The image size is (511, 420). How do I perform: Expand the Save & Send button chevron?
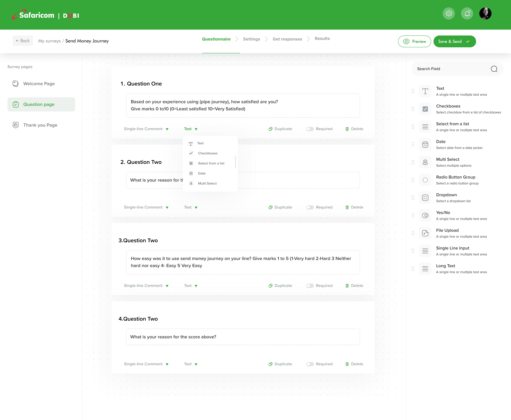pos(468,41)
